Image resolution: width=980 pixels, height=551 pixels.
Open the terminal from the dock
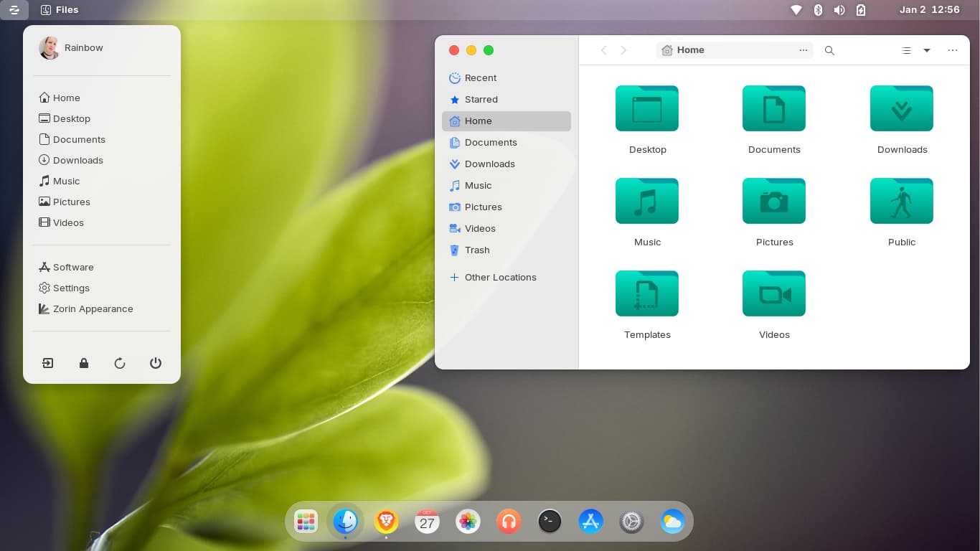coord(550,521)
